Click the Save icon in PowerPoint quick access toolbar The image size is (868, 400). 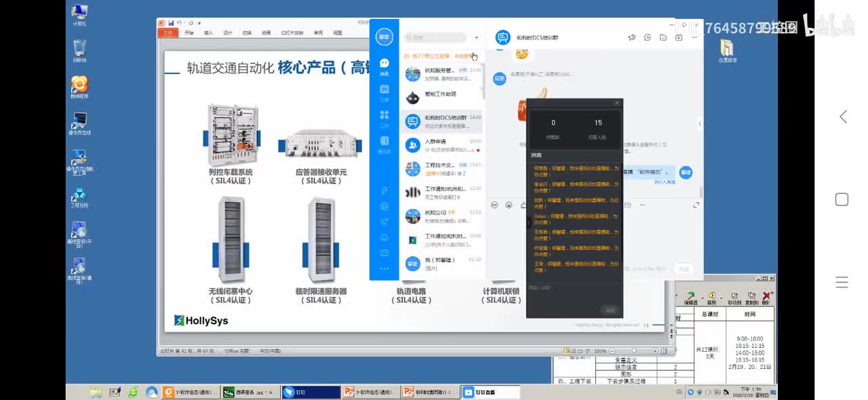[171, 23]
